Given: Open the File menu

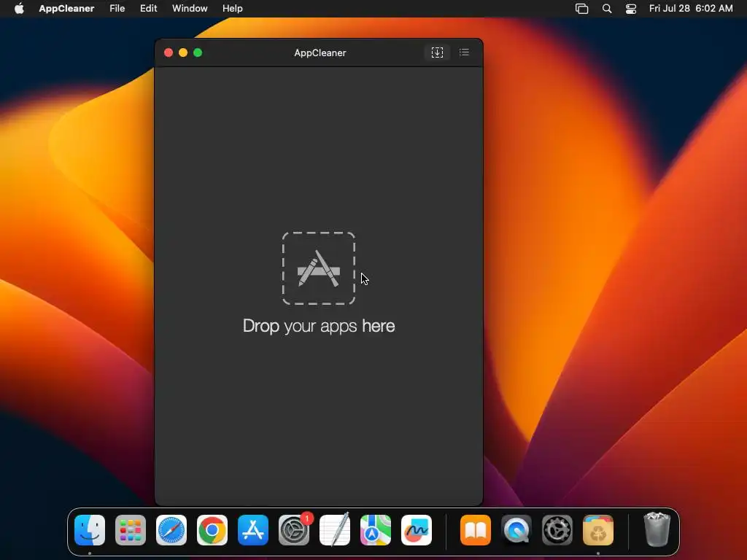Looking at the screenshot, I should pyautogui.click(x=117, y=9).
